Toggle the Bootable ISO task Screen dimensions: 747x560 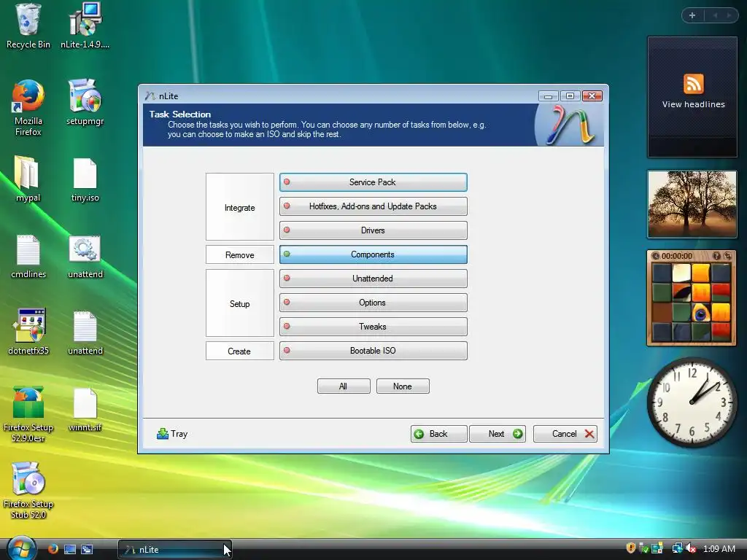(x=373, y=351)
